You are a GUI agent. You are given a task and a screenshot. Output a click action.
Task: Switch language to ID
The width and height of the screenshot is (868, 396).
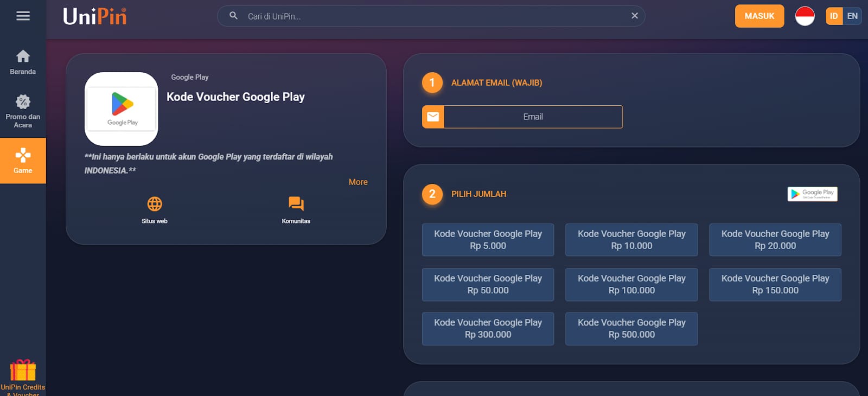[x=834, y=16]
